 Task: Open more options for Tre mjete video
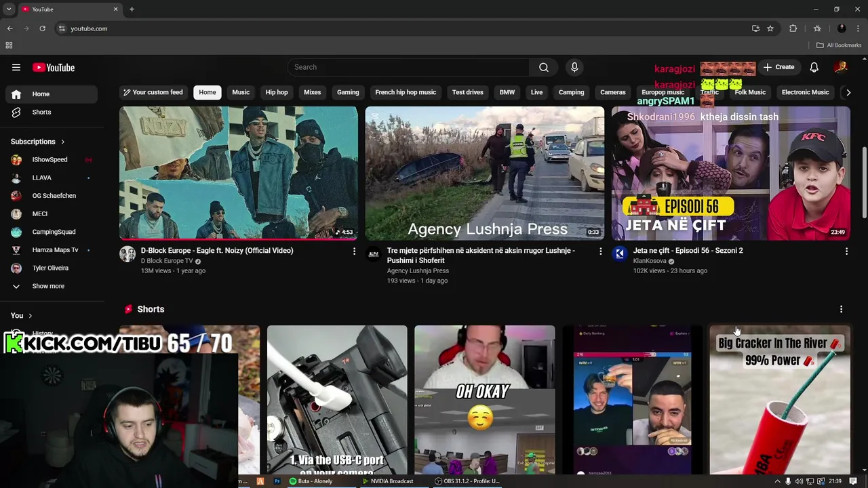click(600, 251)
